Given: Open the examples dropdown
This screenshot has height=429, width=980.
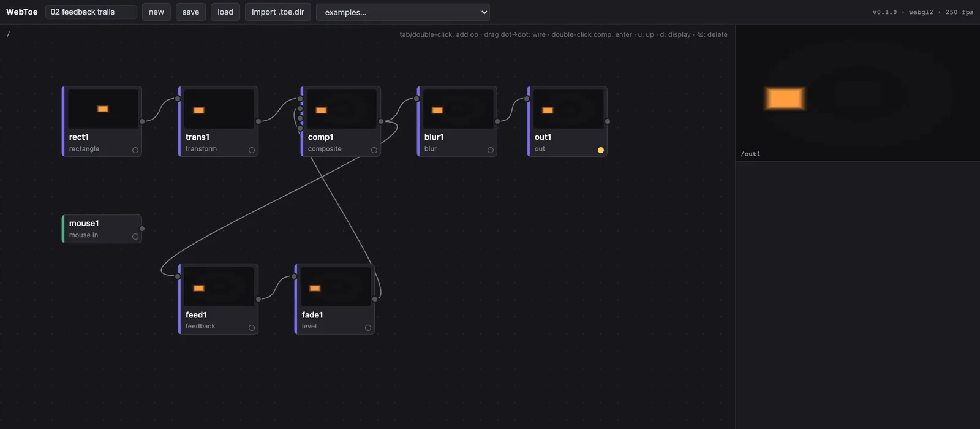Looking at the screenshot, I should pos(403,12).
